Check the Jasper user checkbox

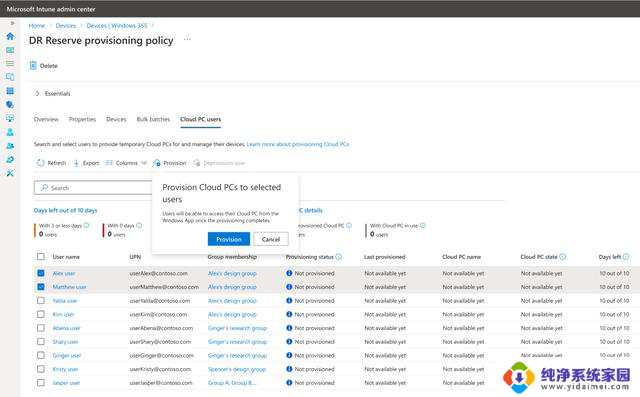tap(41, 383)
